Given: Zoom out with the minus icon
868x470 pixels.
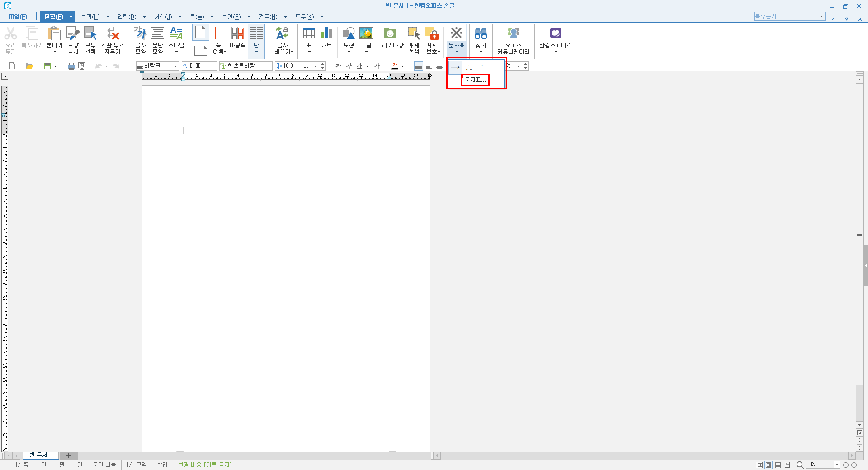Looking at the screenshot, I should (x=846, y=465).
